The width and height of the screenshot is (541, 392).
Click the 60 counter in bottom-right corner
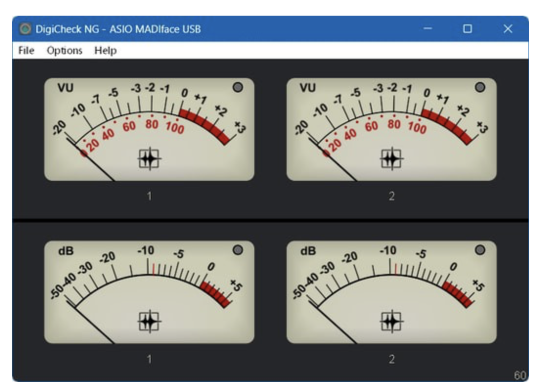click(519, 375)
